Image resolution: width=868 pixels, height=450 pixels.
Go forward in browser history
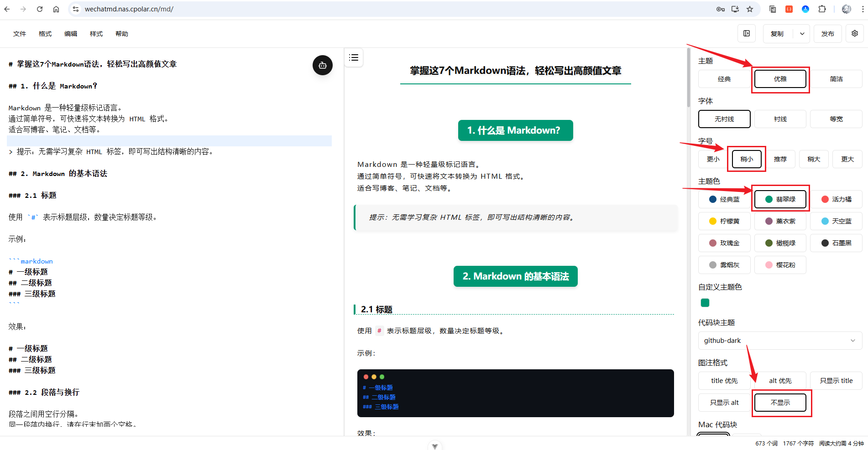(x=23, y=9)
